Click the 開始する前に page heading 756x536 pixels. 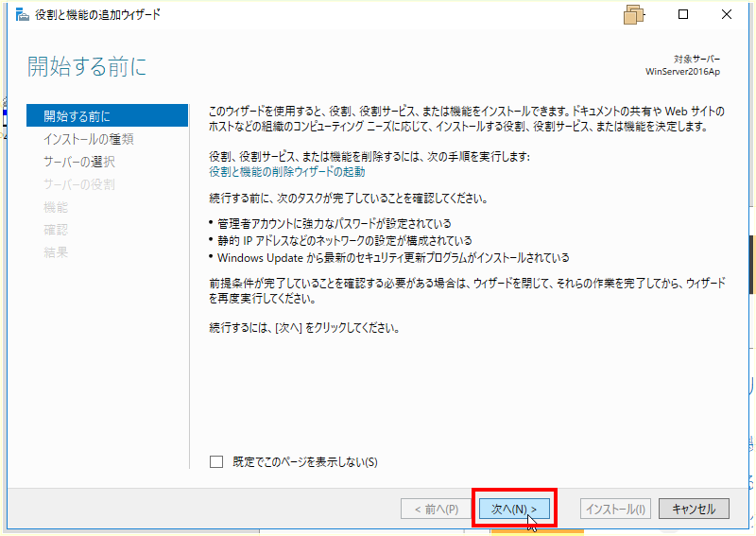pyautogui.click(x=87, y=66)
